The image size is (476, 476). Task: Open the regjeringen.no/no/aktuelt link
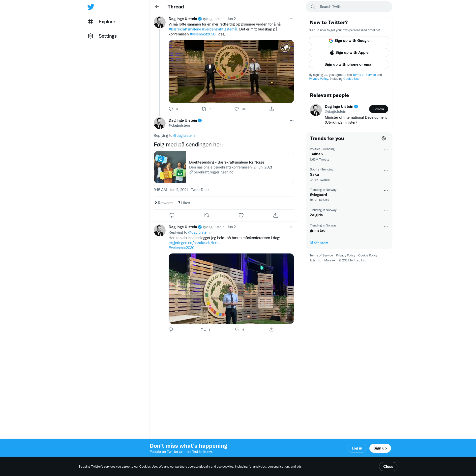coord(194,243)
